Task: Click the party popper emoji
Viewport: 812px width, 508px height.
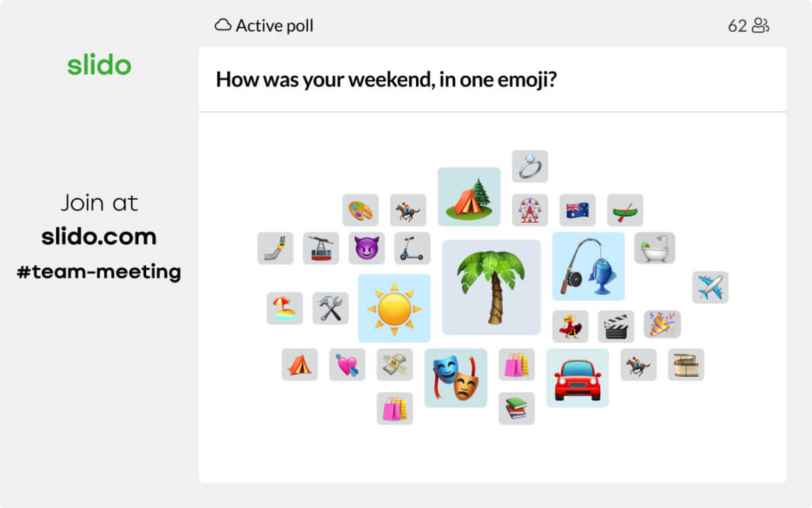Action: [662, 324]
